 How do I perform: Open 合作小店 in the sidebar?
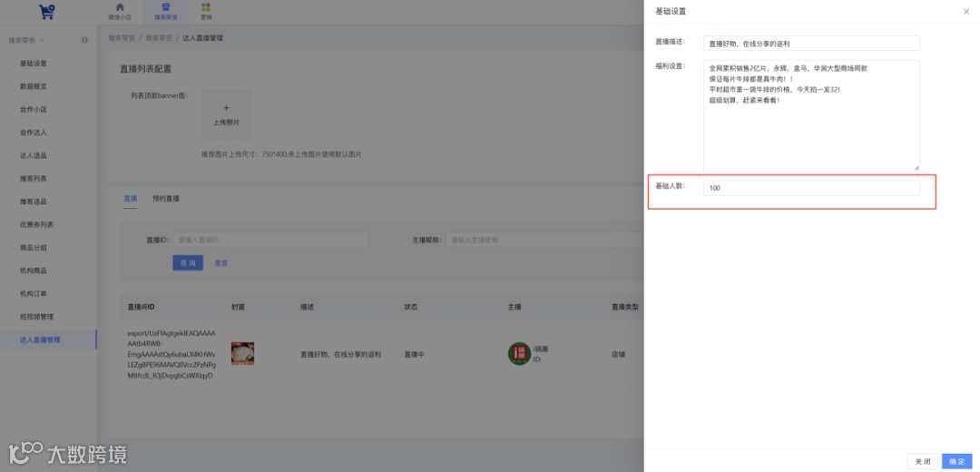coord(34,110)
